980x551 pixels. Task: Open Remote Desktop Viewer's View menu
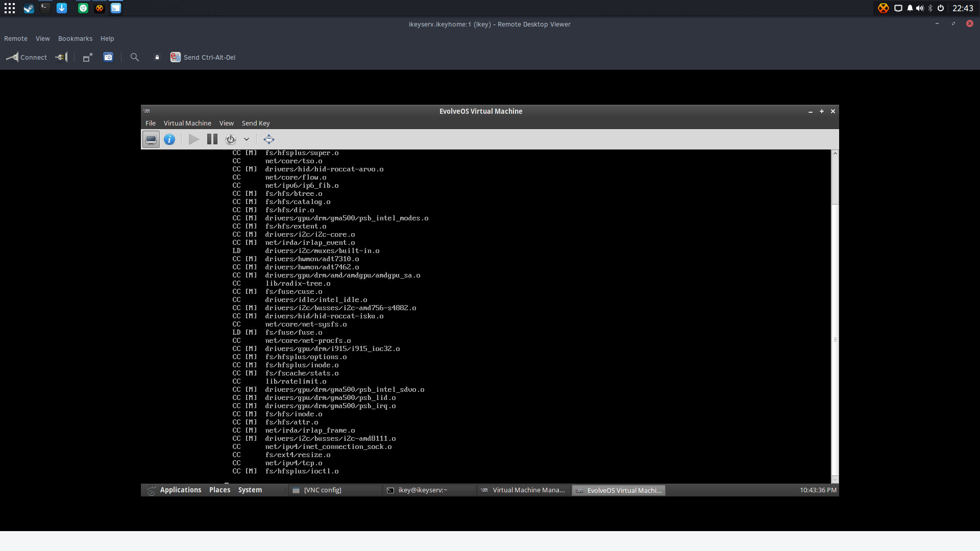pos(43,39)
